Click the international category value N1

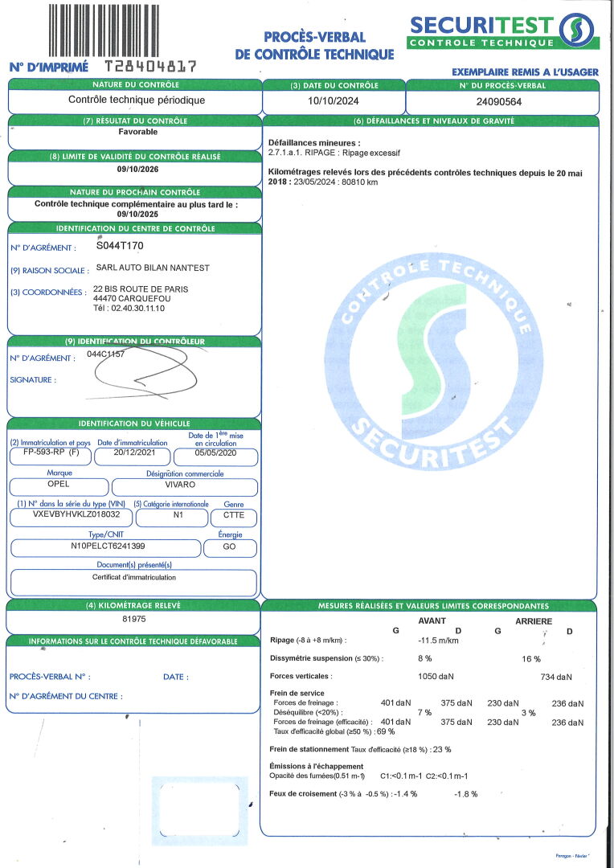pos(178,515)
